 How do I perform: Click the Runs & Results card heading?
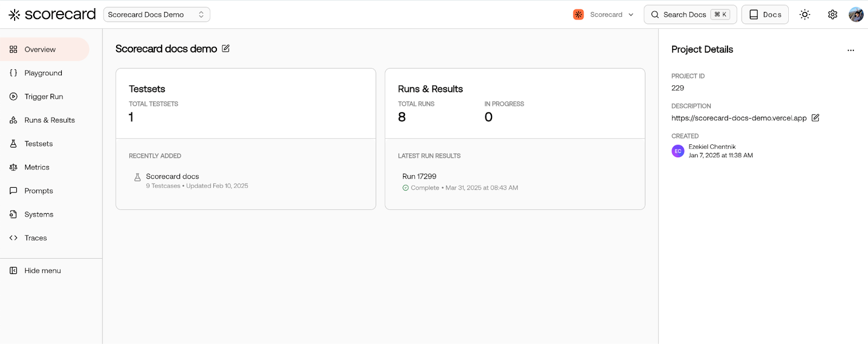click(x=430, y=89)
